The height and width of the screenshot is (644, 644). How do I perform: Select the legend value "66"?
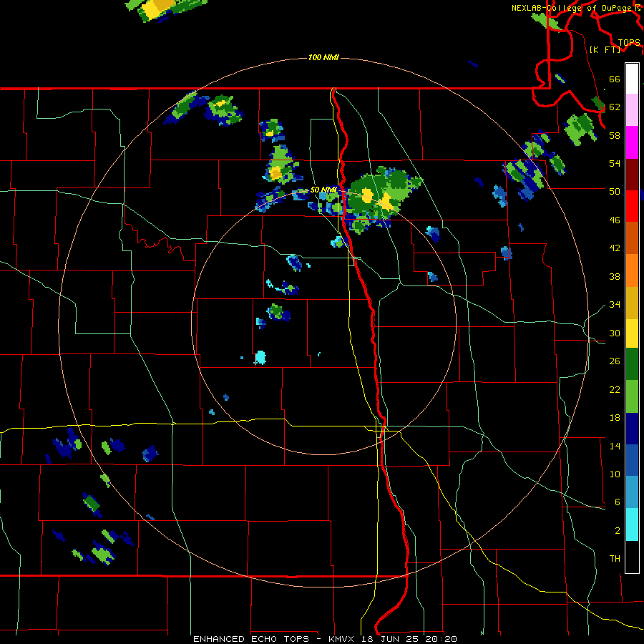(615, 79)
